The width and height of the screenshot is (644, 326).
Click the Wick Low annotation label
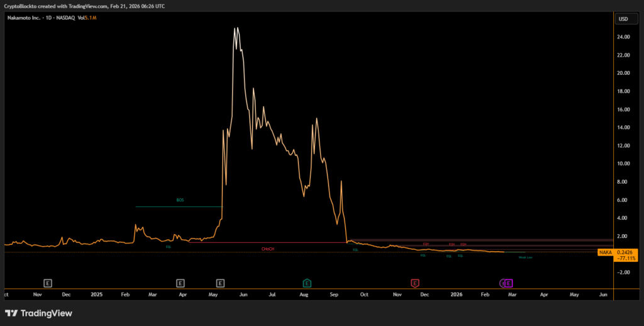point(525,257)
